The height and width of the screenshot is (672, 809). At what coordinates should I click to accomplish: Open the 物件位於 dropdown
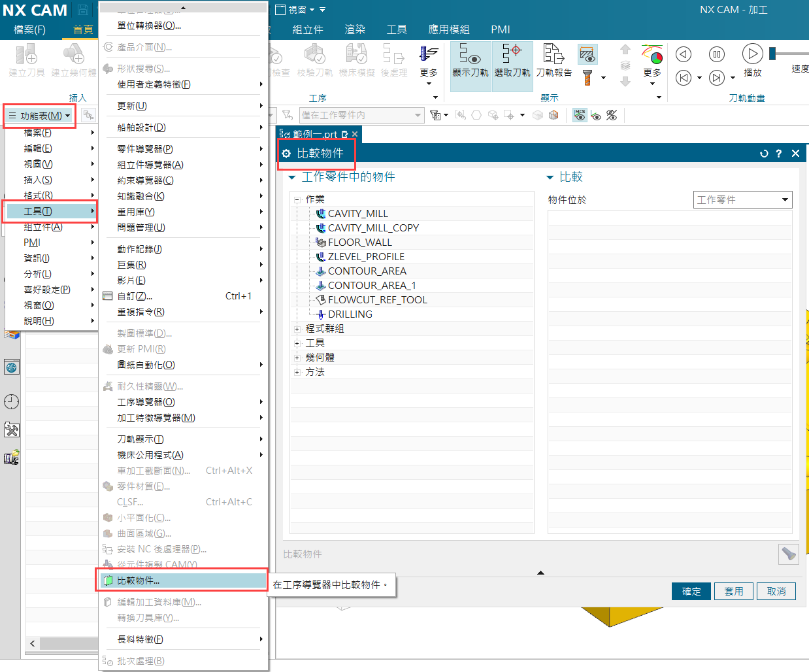point(742,200)
